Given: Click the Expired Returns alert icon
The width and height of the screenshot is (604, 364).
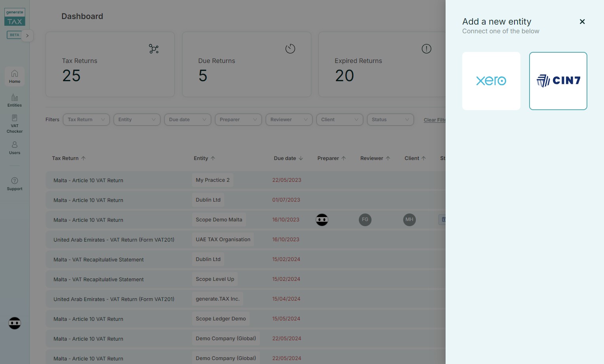Looking at the screenshot, I should [x=427, y=49].
